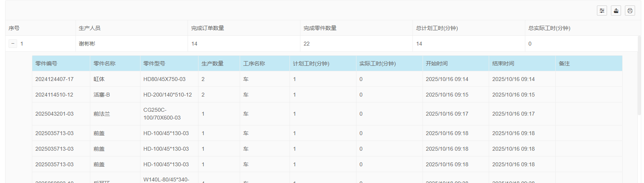Click the export table icon
This screenshot has width=644, height=183.
[x=616, y=11]
